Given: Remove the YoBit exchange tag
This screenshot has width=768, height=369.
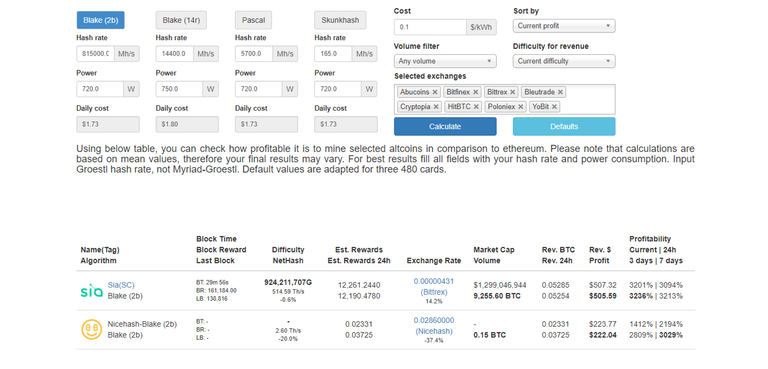Looking at the screenshot, I should pyautogui.click(x=554, y=106).
